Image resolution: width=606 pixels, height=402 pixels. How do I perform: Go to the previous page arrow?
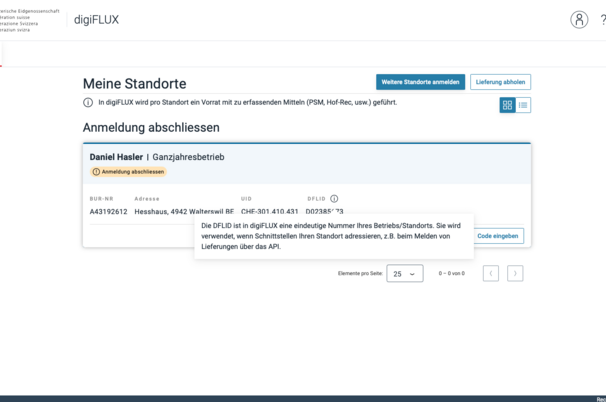click(491, 273)
